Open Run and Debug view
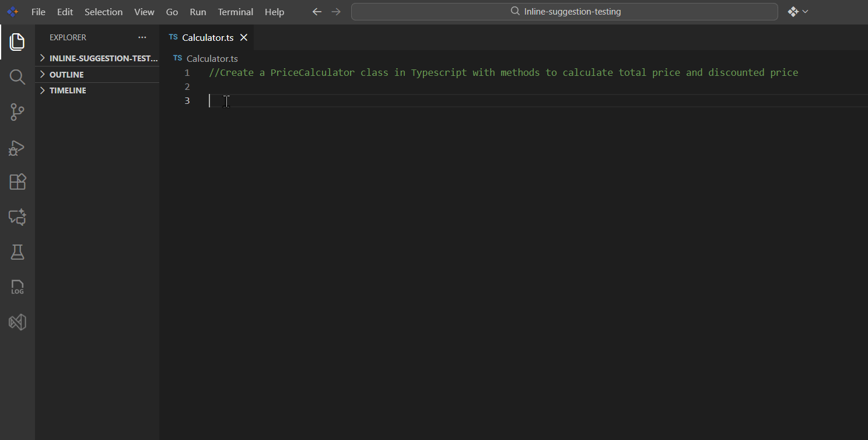This screenshot has height=440, width=868. 17,148
